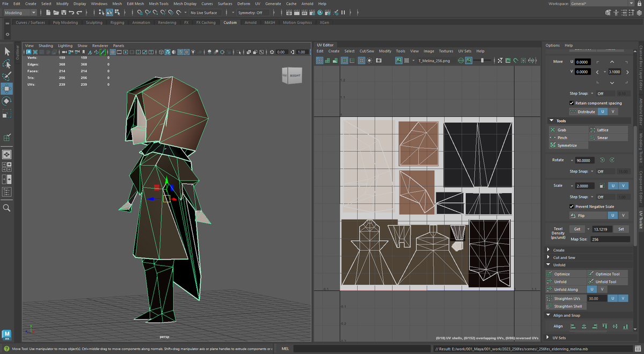Click the Scale tool in the toolbox

click(x=7, y=113)
